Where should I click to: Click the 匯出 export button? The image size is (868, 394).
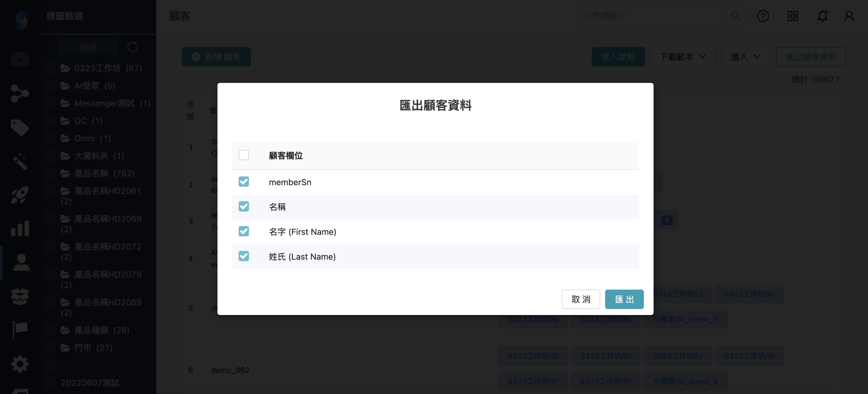pyautogui.click(x=624, y=299)
